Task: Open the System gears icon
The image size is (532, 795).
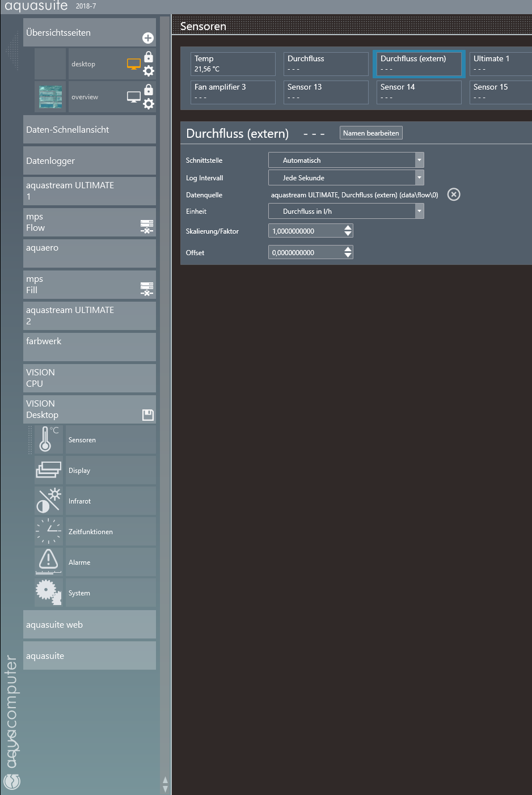Action: 49,593
